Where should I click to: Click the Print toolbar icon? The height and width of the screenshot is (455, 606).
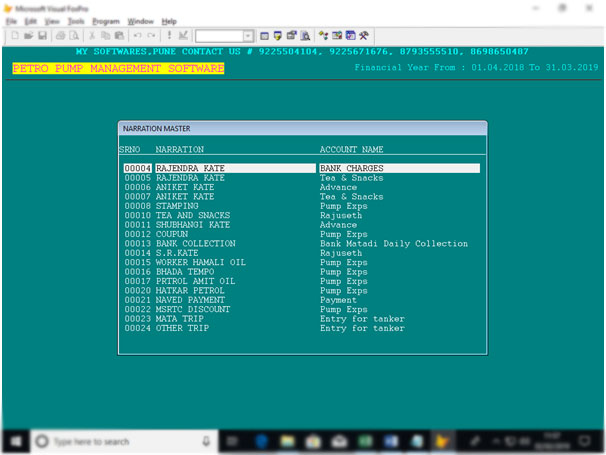(60, 36)
